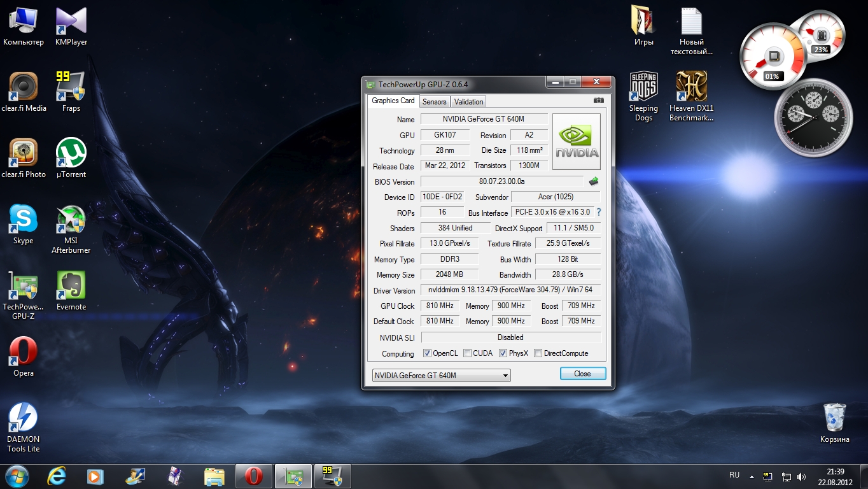Image resolution: width=868 pixels, height=489 pixels.
Task: Click the Device ID value 10DE - 0FD2
Action: pyautogui.click(x=442, y=197)
